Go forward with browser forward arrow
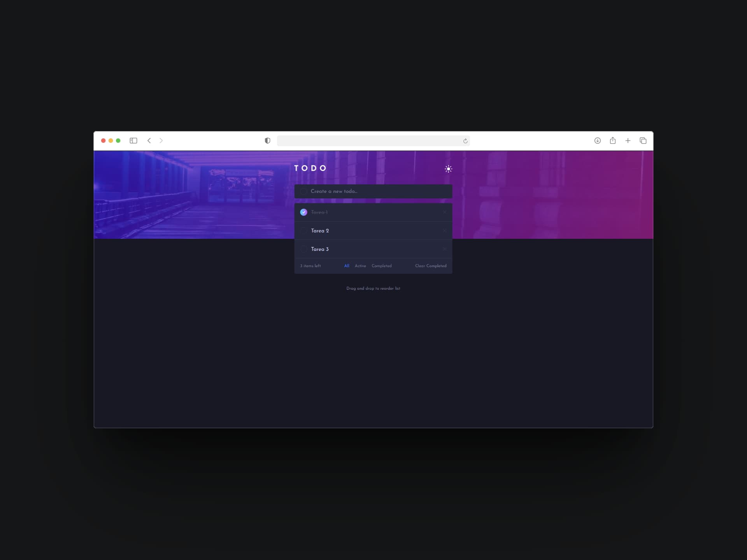747x560 pixels. (x=161, y=141)
